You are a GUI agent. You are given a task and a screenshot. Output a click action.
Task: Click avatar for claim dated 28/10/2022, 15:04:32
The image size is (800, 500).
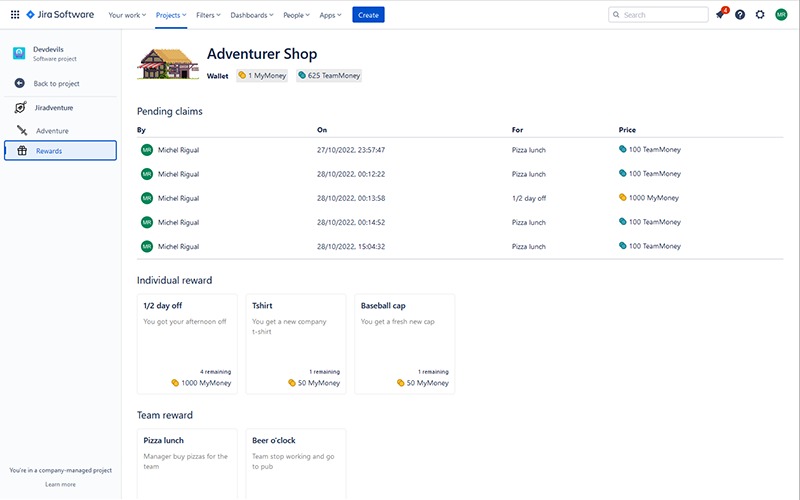coord(147,246)
